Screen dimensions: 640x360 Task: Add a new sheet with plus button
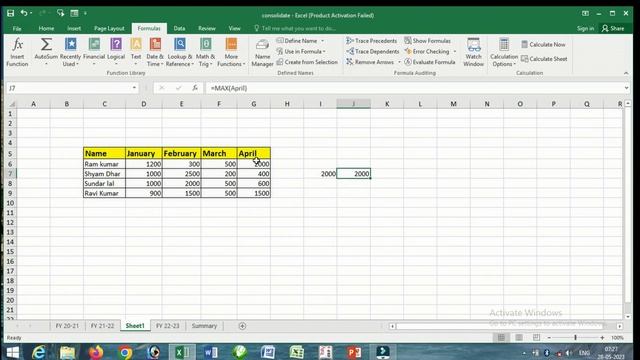click(x=242, y=326)
